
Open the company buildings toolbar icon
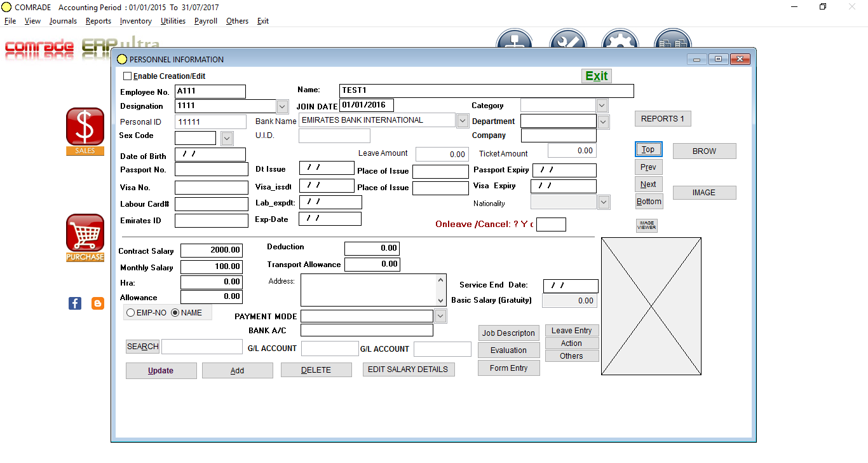tap(672, 43)
